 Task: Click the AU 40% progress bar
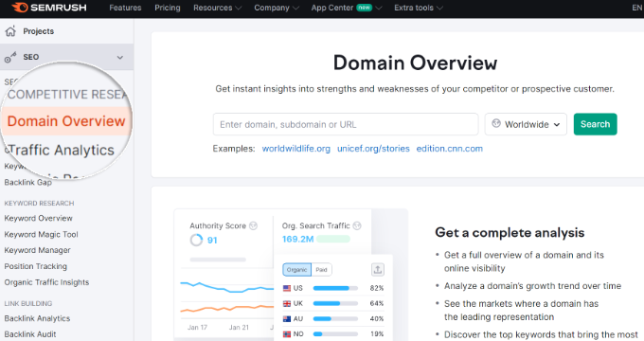335,319
